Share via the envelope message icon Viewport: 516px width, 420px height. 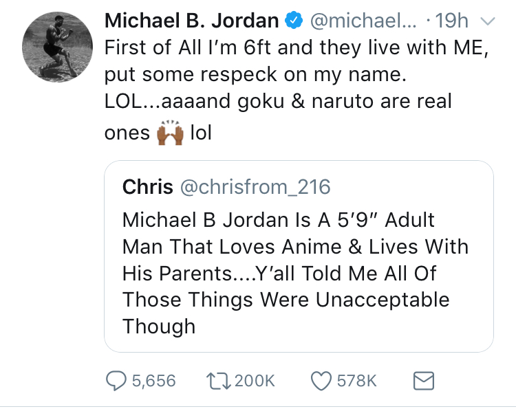(x=420, y=380)
